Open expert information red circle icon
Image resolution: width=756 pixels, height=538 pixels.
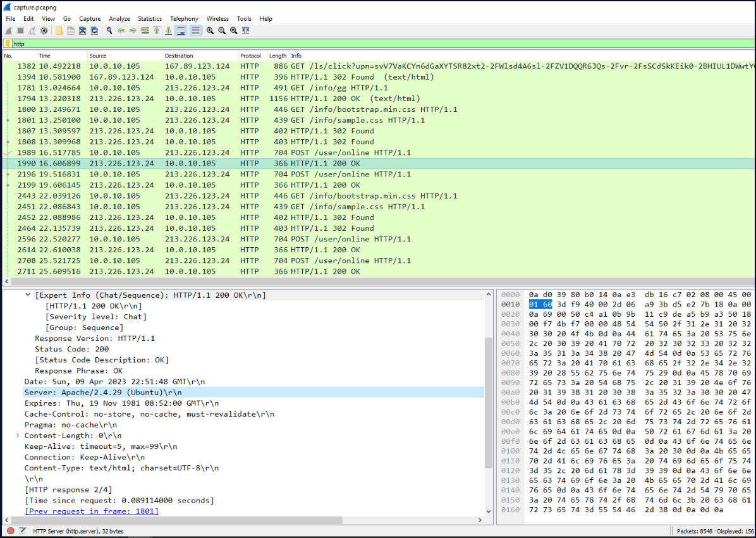[11, 531]
